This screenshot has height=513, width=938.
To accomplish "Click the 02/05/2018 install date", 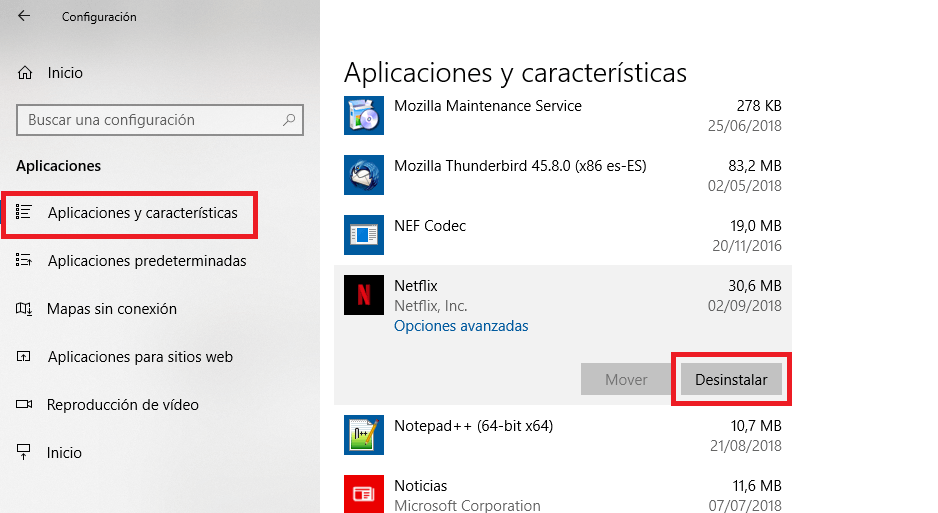I will (x=744, y=186).
